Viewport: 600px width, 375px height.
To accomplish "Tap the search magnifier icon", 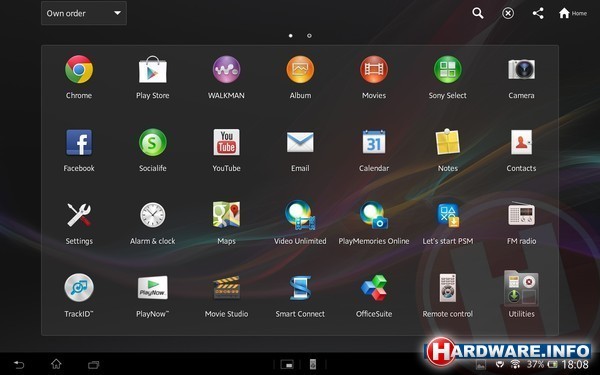I will click(478, 13).
